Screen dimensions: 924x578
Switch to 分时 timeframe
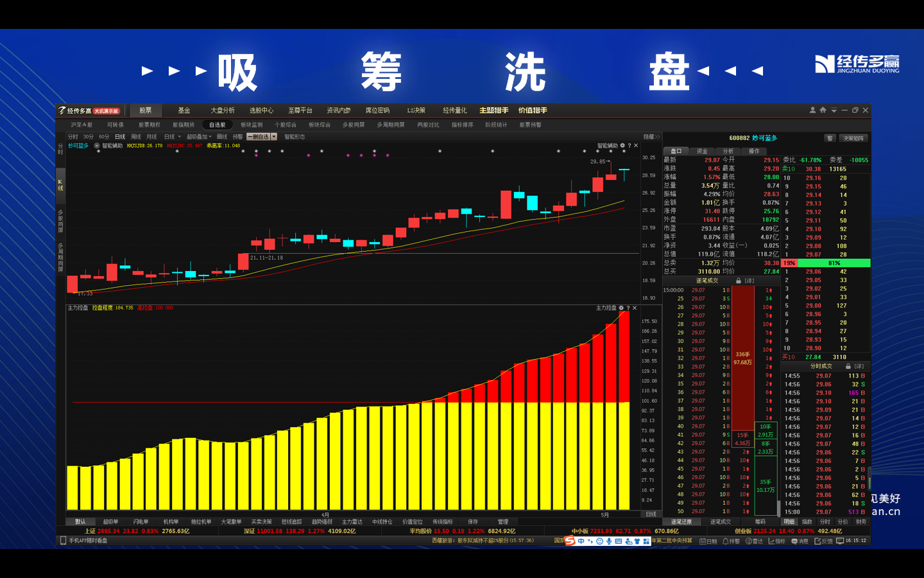tap(73, 137)
